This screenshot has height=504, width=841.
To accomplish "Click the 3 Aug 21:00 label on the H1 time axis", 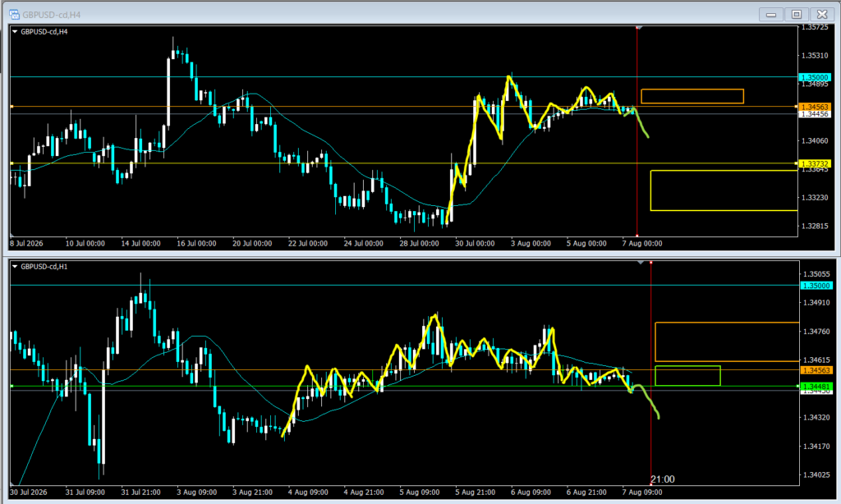I will click(252, 493).
